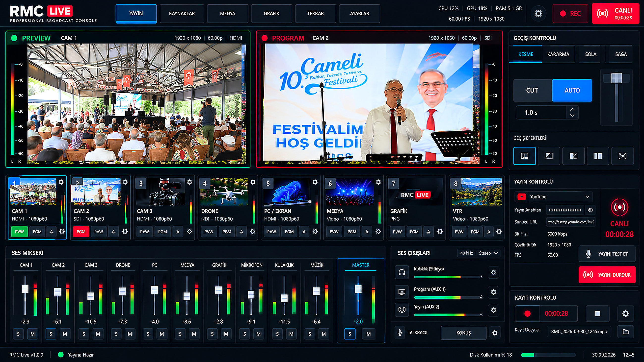This screenshot has height=362, width=644.
Task: Open settings for Program (AUX 1) output
Action: pos(493,292)
